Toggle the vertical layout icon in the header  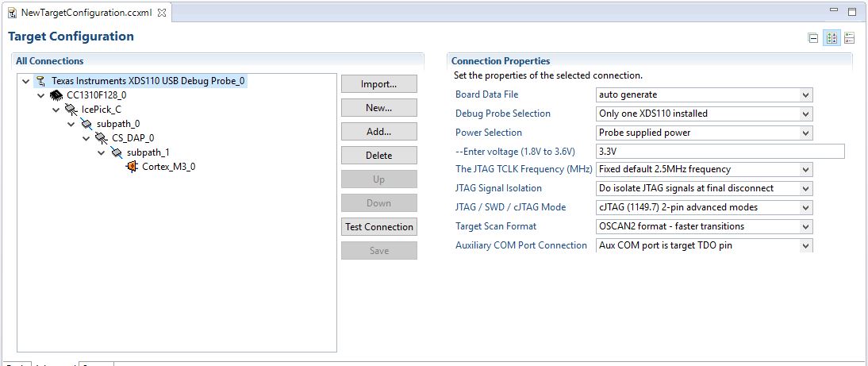pyautogui.click(x=849, y=37)
